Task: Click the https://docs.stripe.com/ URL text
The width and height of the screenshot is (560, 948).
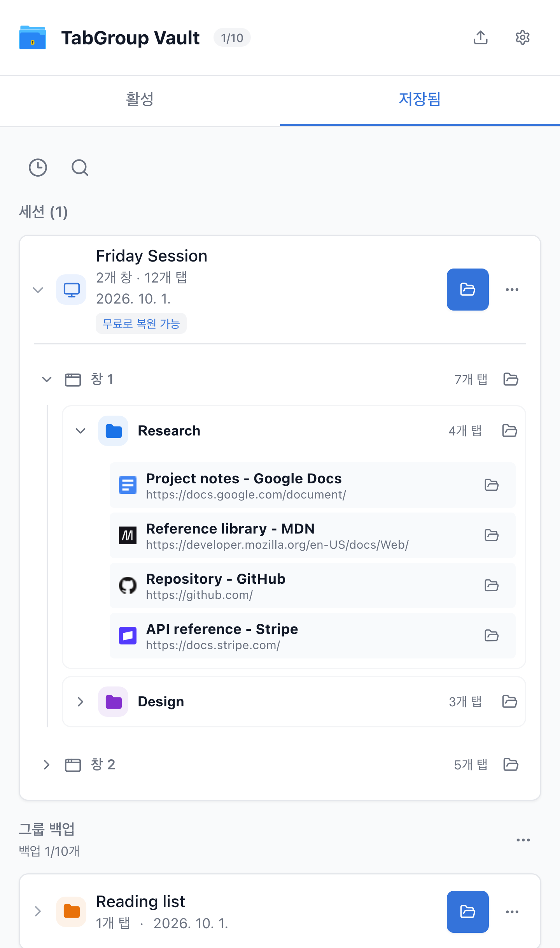Action: click(x=213, y=645)
